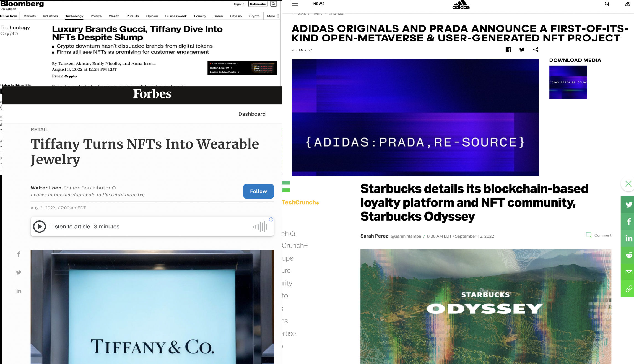Share TechCrunch article on Twitter
This screenshot has width=634, height=364.
coord(628,205)
